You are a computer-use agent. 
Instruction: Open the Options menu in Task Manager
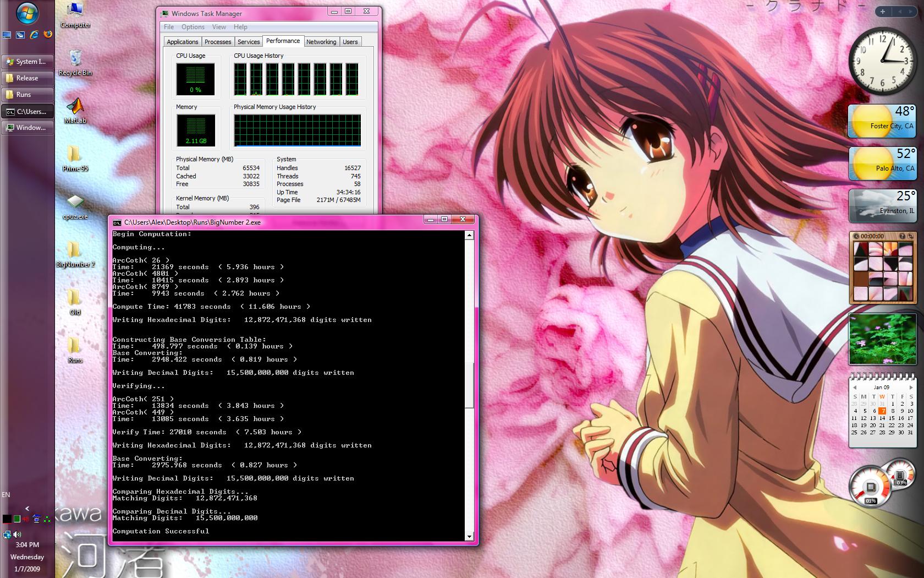[193, 27]
